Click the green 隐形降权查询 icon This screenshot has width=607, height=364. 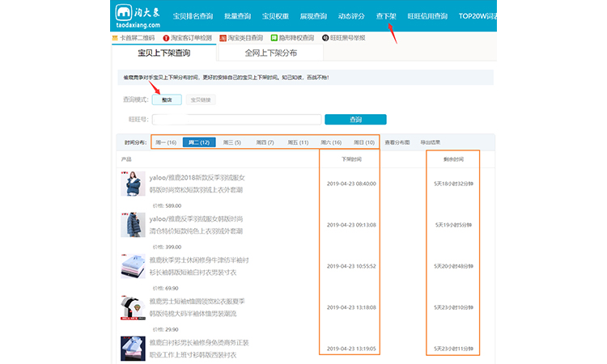tap(274, 38)
